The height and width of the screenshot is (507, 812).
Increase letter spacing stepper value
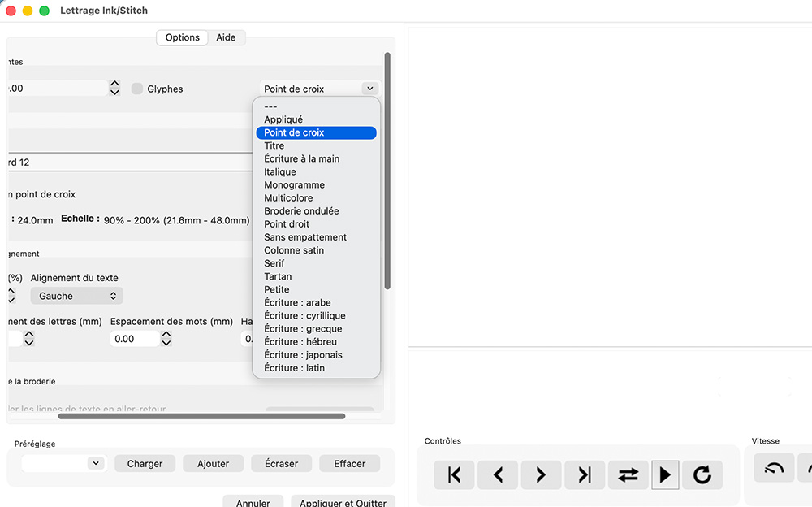pyautogui.click(x=29, y=335)
